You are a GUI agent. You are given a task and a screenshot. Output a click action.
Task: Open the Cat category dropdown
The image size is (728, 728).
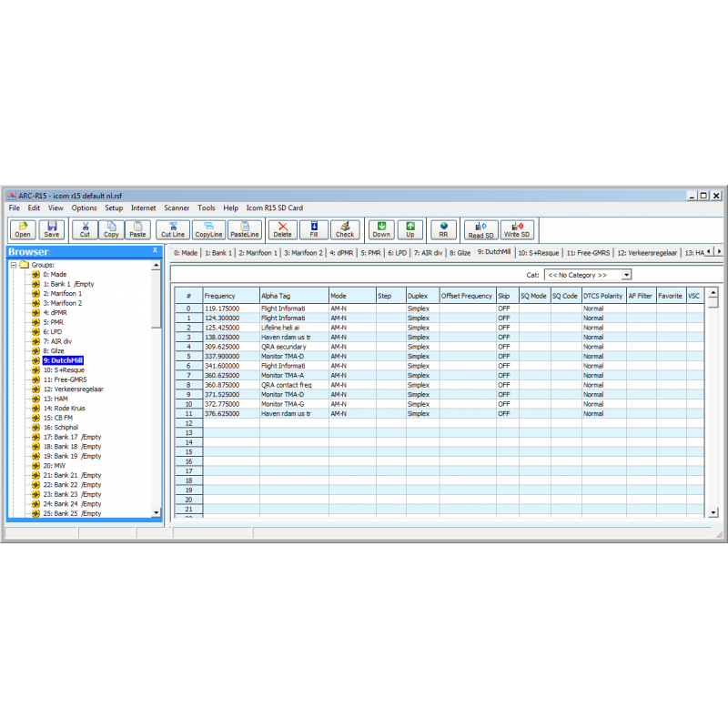coord(626,274)
